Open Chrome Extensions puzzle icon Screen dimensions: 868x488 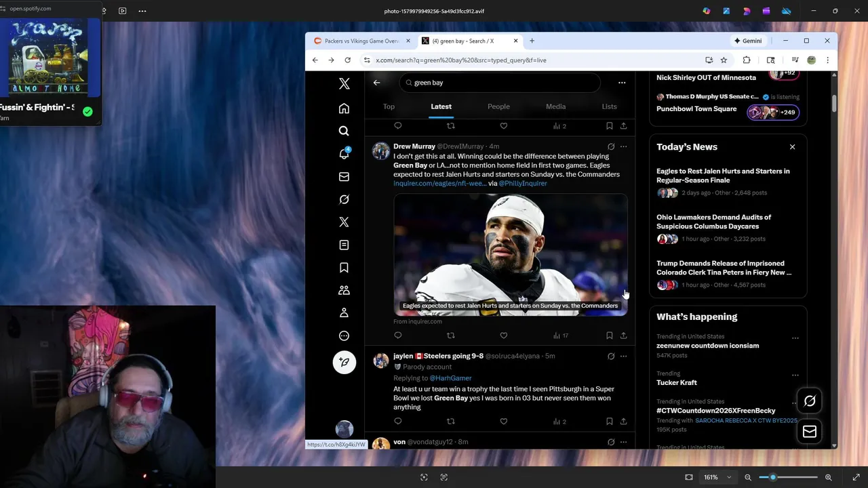pyautogui.click(x=747, y=60)
